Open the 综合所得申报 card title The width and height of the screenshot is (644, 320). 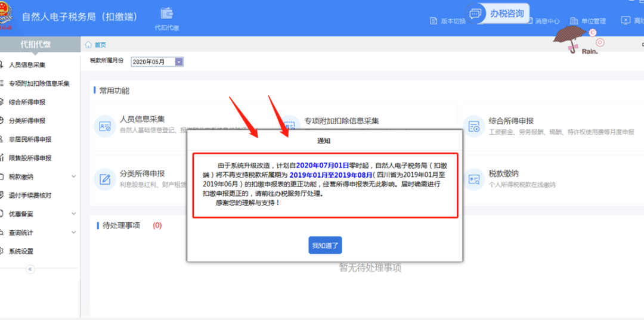(511, 121)
